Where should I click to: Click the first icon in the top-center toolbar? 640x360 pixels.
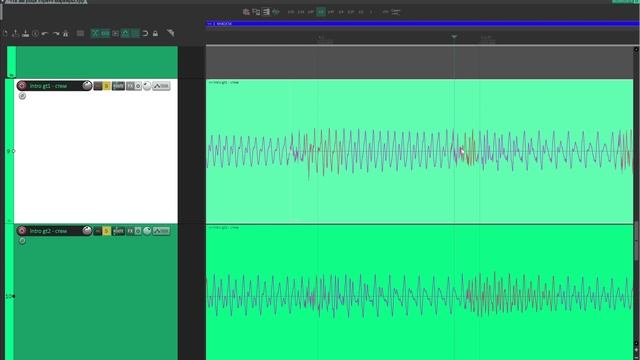pyautogui.click(x=246, y=12)
